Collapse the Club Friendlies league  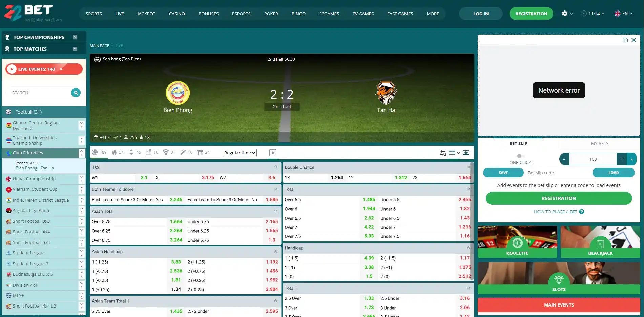click(81, 153)
